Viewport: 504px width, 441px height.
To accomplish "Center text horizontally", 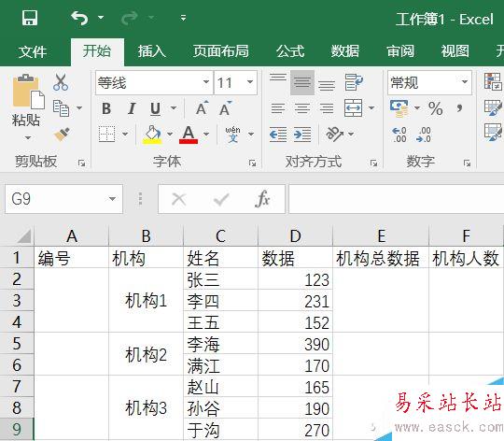I will point(302,108).
